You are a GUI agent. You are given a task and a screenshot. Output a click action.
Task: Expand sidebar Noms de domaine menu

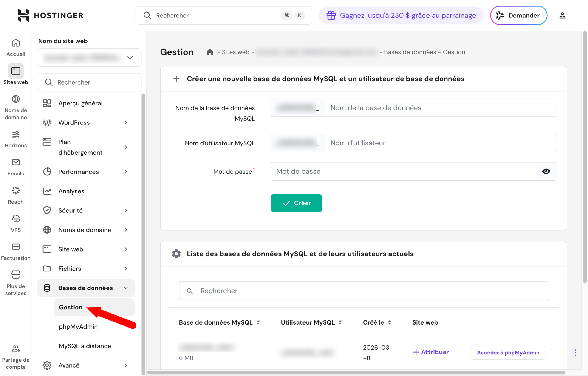(86, 229)
